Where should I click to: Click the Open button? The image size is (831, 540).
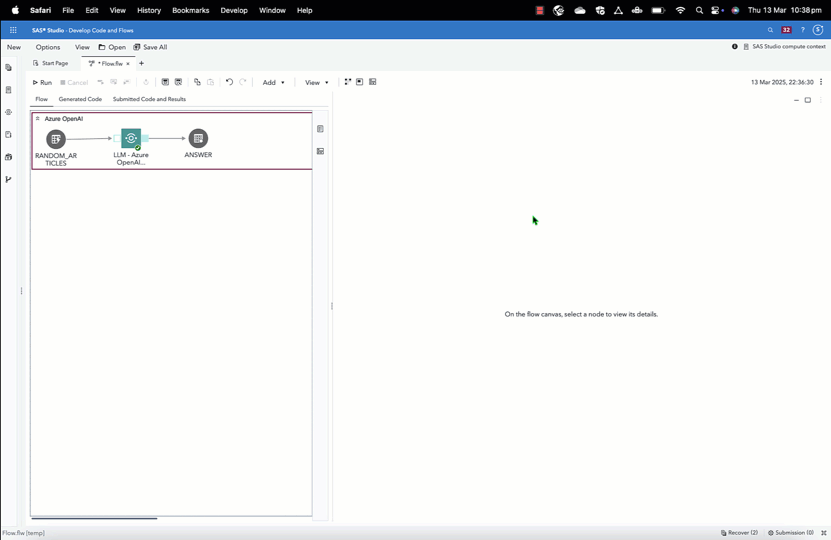(112, 47)
